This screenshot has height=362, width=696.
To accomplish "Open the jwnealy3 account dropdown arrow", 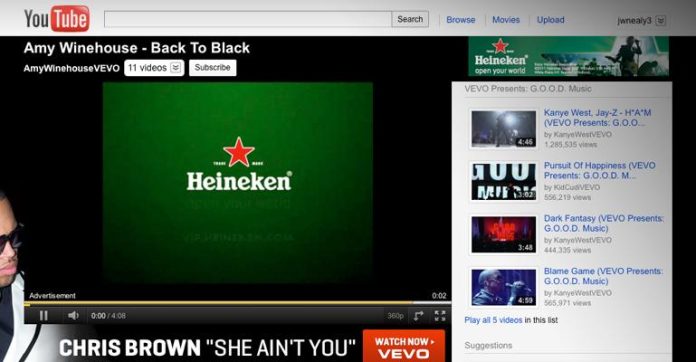I will click(x=661, y=20).
